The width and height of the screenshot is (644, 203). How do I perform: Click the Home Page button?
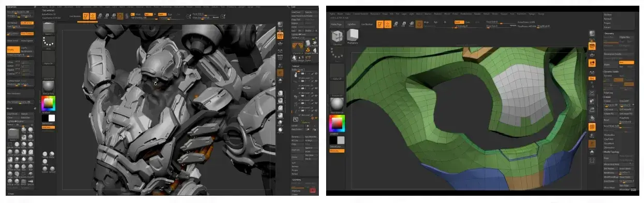336,24
